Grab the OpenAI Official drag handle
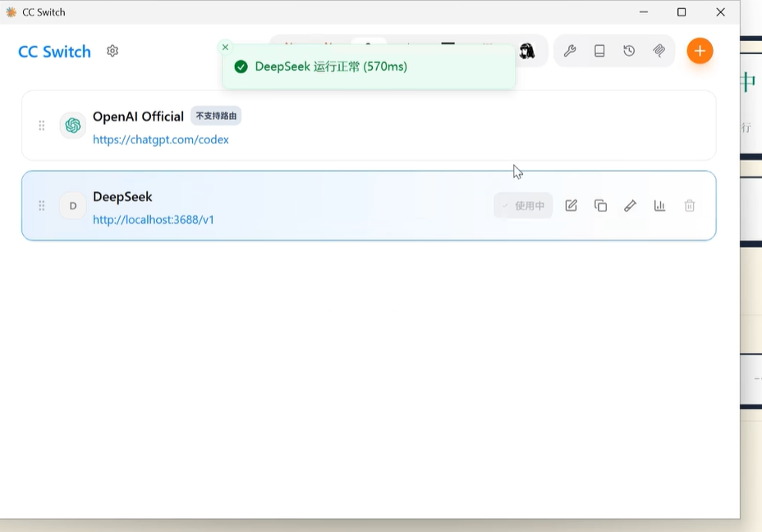Viewport: 762px width, 532px height. click(42, 126)
